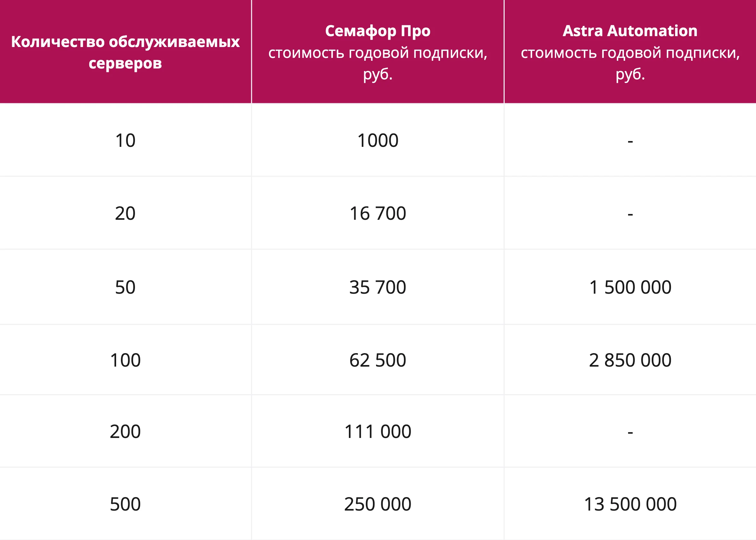Click the price cell '16 700'
Image resolution: width=756 pixels, height=540 pixels.
point(377,213)
